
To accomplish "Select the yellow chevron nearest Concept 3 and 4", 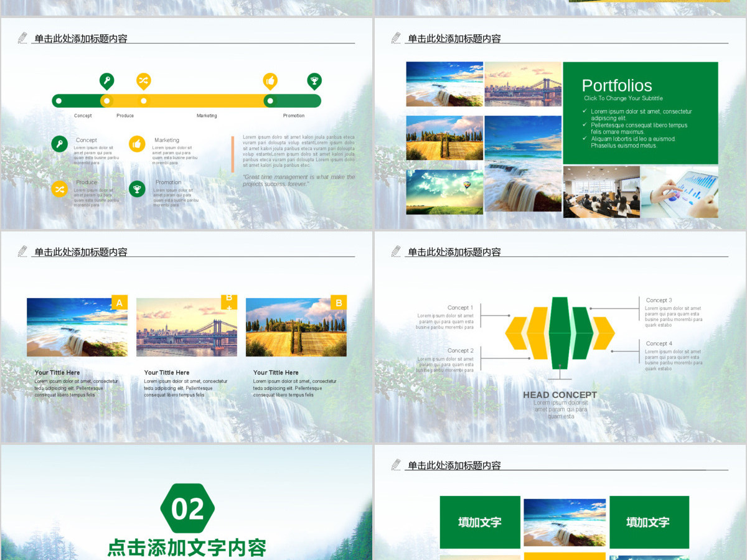I will tap(603, 333).
